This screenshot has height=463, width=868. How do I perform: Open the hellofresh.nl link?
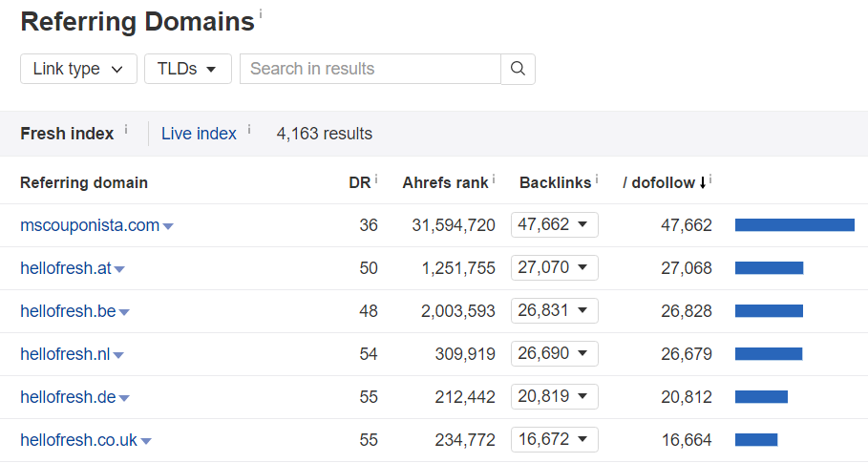click(65, 354)
